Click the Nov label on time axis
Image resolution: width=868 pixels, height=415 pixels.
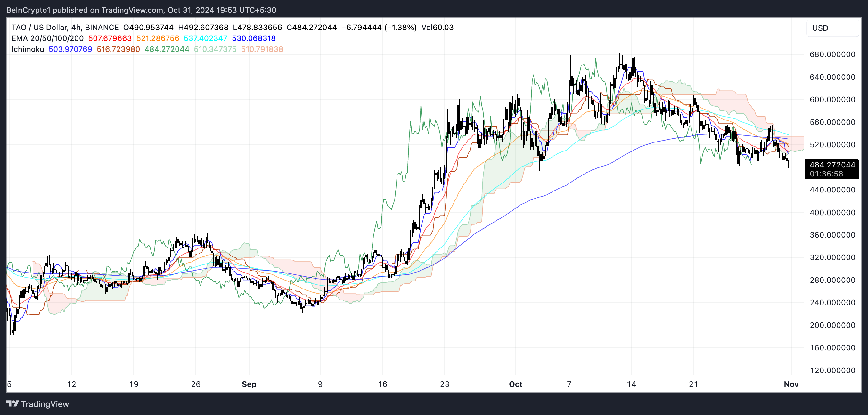(x=791, y=384)
